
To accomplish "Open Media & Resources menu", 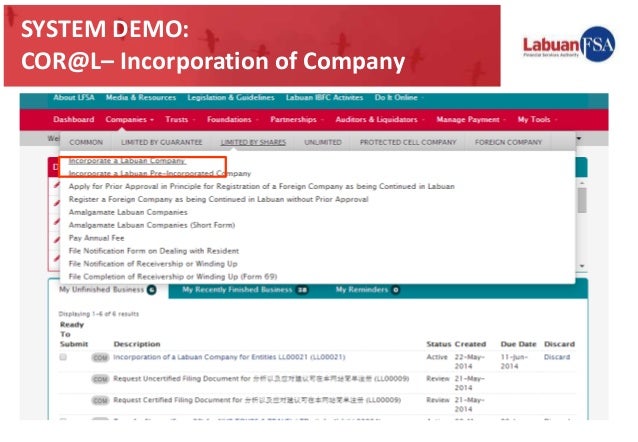I will point(141,98).
